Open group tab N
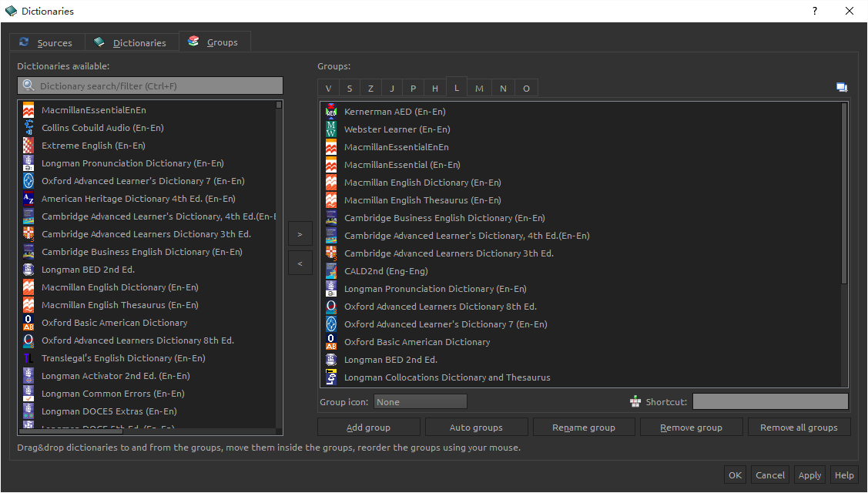 pyautogui.click(x=503, y=89)
